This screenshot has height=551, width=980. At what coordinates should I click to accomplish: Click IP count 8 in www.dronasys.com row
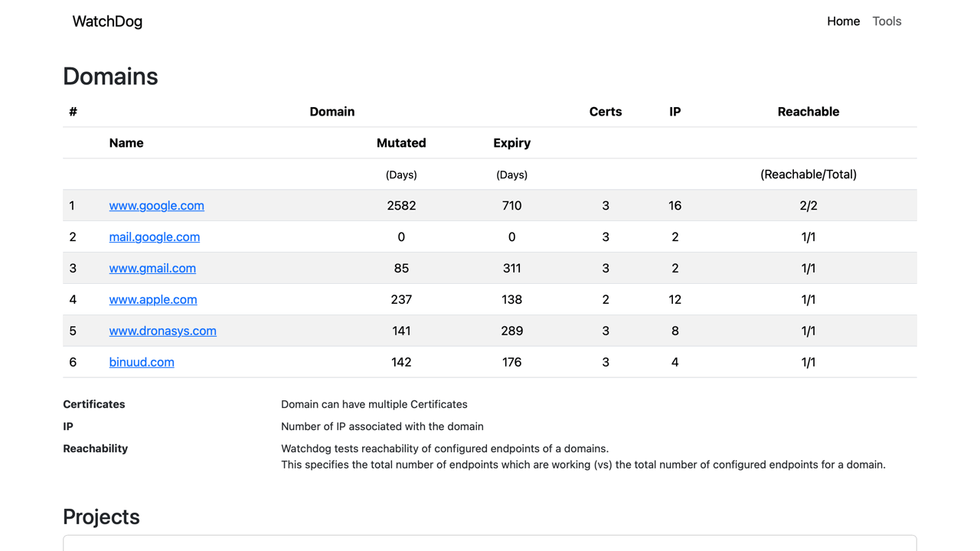pos(675,331)
